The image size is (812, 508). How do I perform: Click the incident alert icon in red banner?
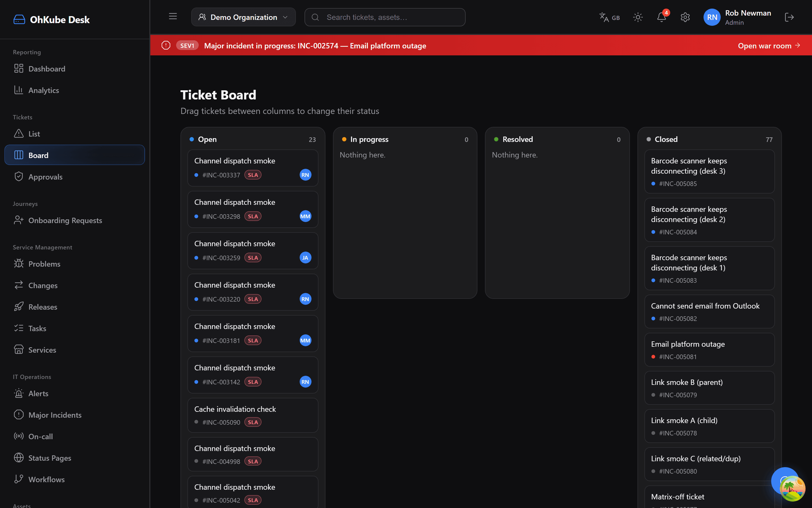click(166, 45)
